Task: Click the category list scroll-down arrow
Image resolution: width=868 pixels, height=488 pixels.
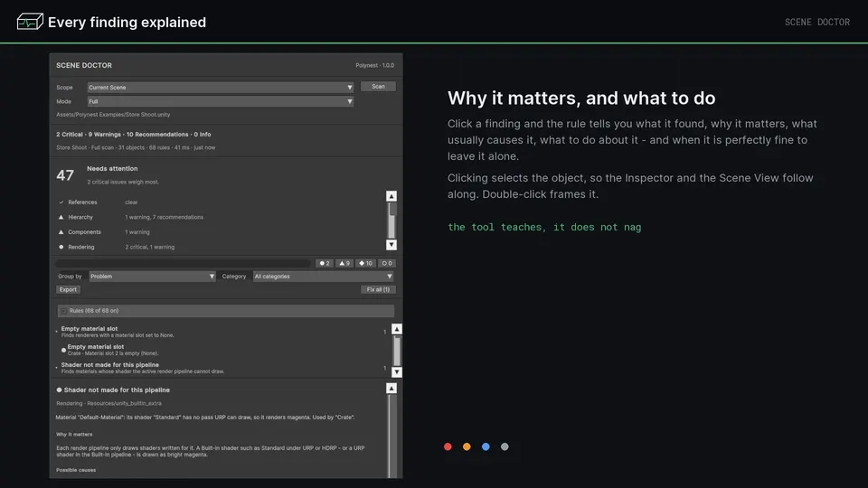Action: [392, 245]
